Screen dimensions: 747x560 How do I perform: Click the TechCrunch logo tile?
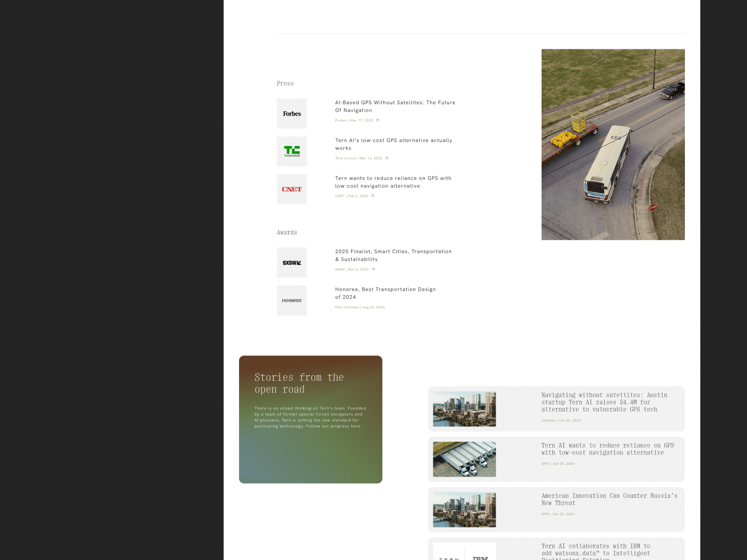click(x=292, y=151)
